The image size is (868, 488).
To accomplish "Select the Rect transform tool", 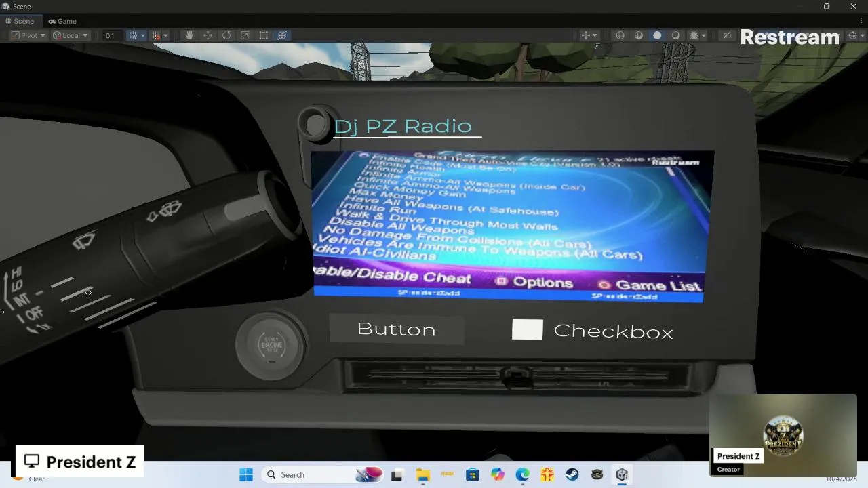I will 264,35.
